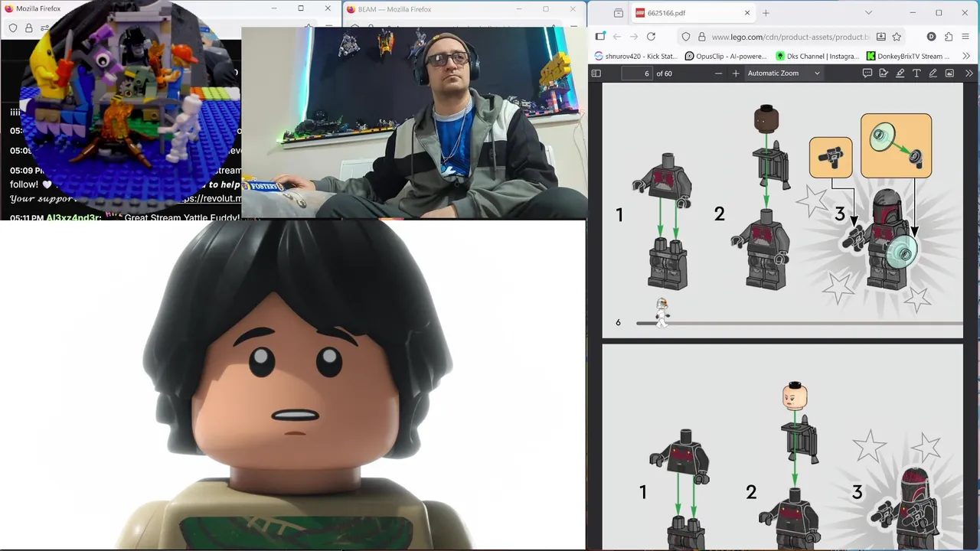This screenshot has height=551, width=980.
Task: Select the PDF comment annotation tool
Action: (x=867, y=73)
